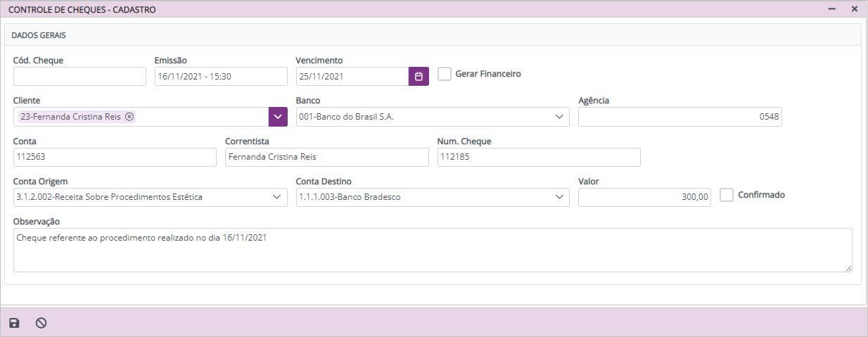Expand the Conta Destino dropdown

pyautogui.click(x=559, y=198)
